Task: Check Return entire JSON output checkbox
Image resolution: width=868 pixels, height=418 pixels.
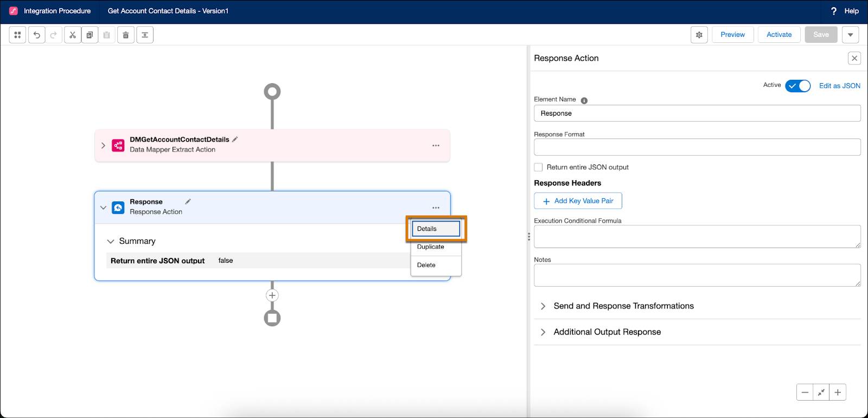Action: pos(538,167)
